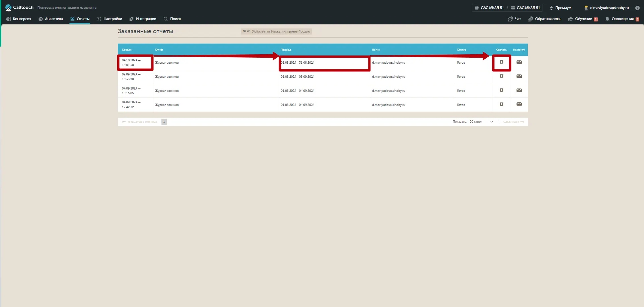Click the Digital-баттл news banner
Viewport: 644px width, 307px height.
276,32
